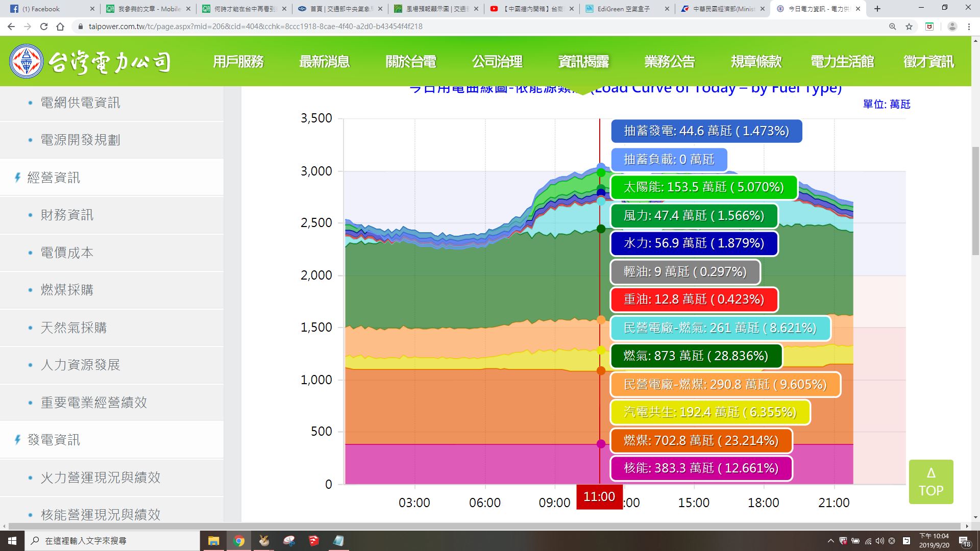
Task: Open the browser home page
Action: (x=60, y=27)
